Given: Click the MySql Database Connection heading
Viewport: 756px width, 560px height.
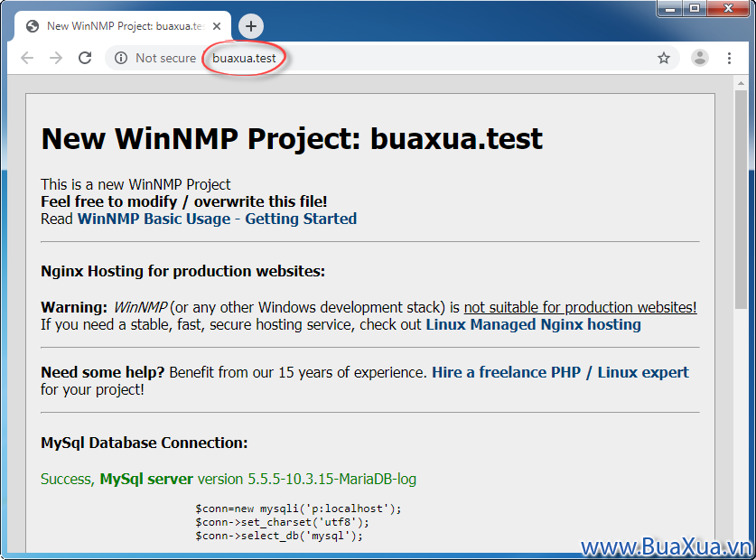Looking at the screenshot, I should pyautogui.click(x=145, y=443).
